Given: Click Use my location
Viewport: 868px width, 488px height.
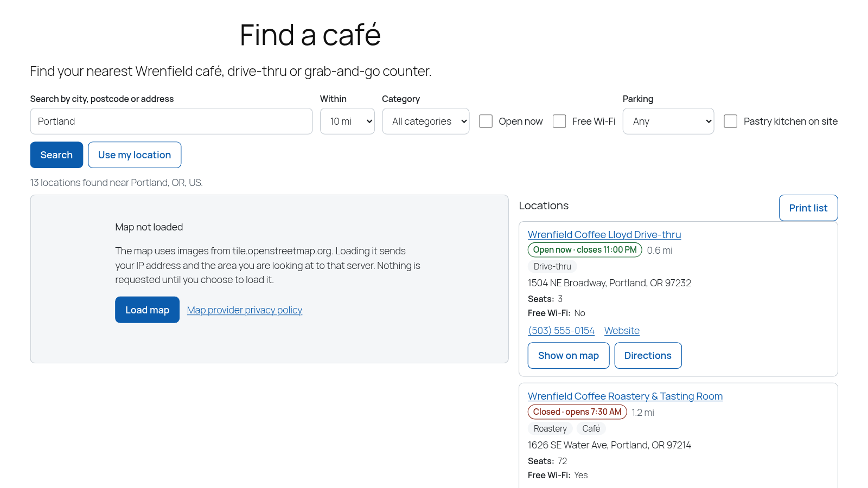Looking at the screenshot, I should coord(135,155).
